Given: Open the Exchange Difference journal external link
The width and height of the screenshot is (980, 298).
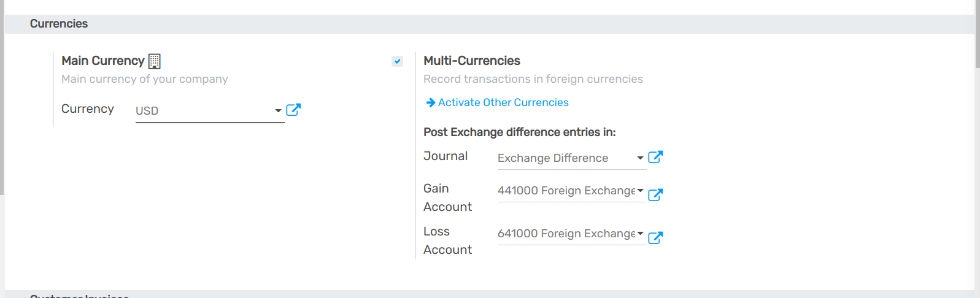Looking at the screenshot, I should (x=655, y=157).
